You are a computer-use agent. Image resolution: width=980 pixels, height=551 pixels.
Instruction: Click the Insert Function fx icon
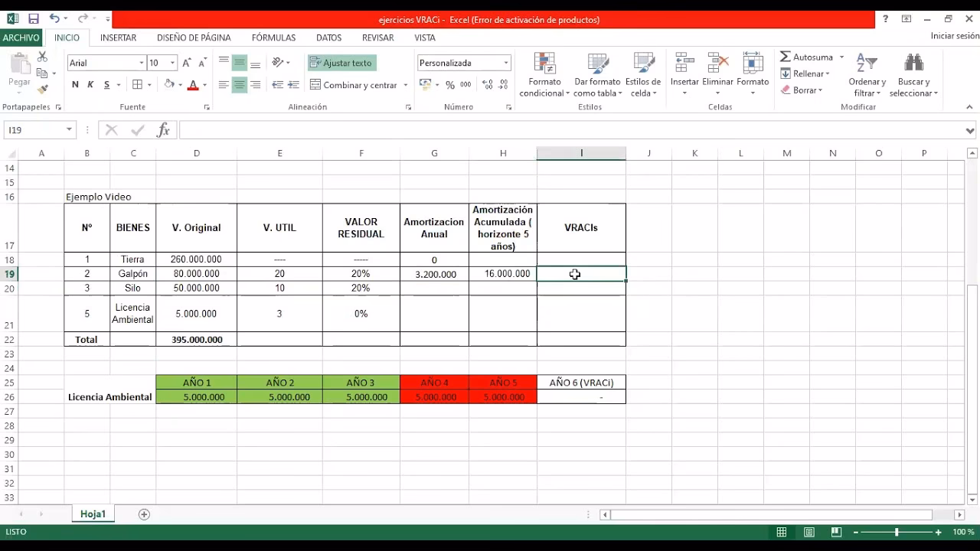coord(163,130)
